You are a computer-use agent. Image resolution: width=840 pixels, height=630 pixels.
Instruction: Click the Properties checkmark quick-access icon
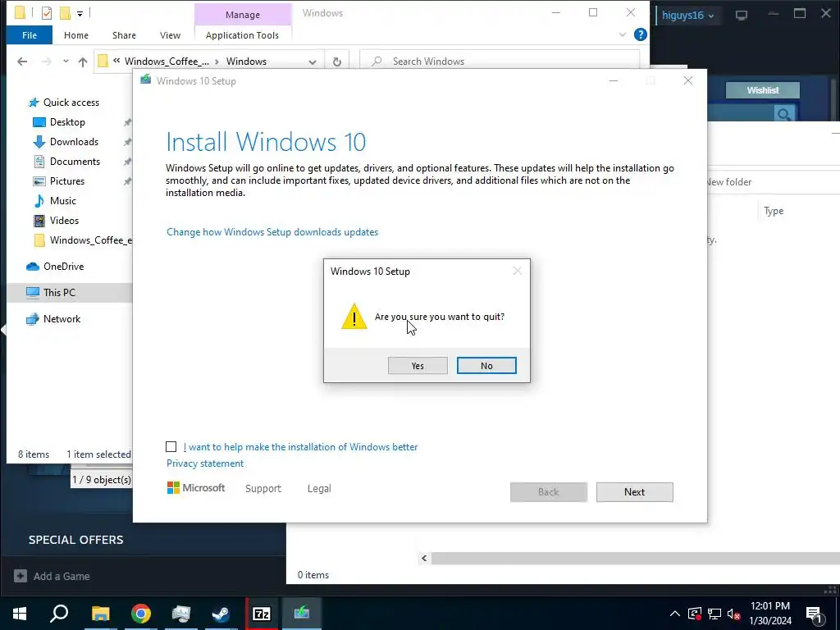[47, 13]
